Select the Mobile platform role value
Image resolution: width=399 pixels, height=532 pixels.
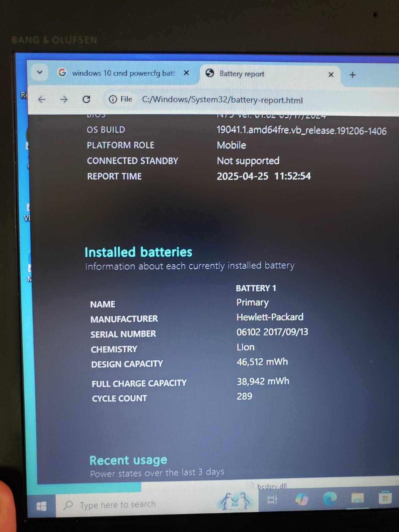(231, 145)
